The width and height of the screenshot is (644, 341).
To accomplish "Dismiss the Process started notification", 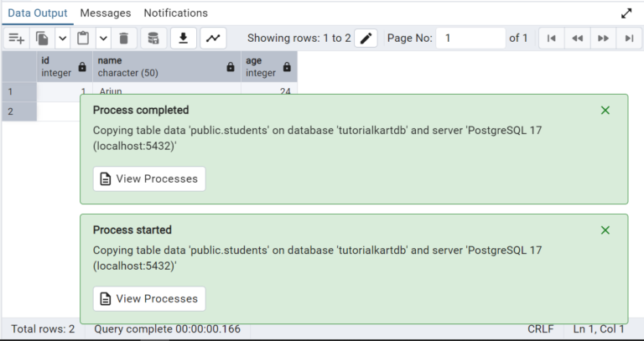I will click(x=605, y=230).
